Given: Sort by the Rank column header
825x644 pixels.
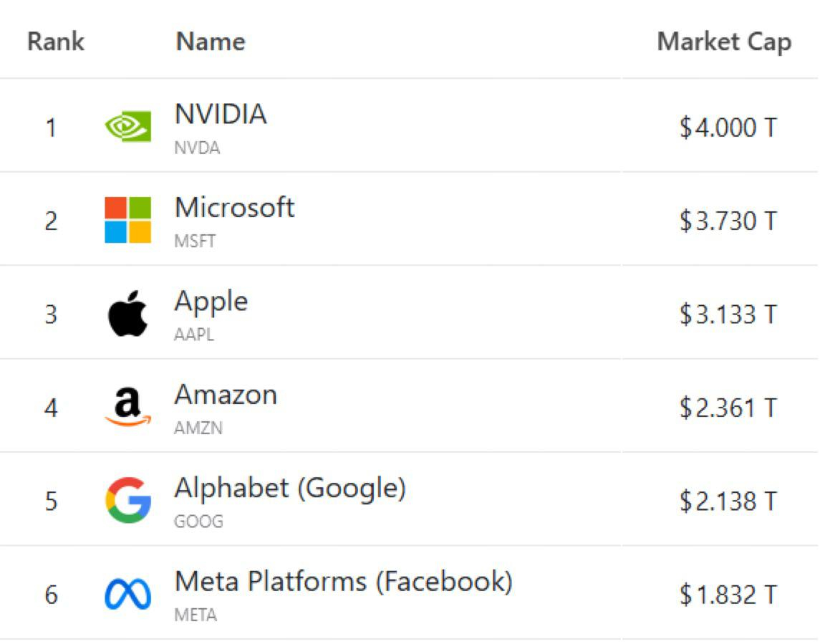Looking at the screenshot, I should tap(55, 42).
